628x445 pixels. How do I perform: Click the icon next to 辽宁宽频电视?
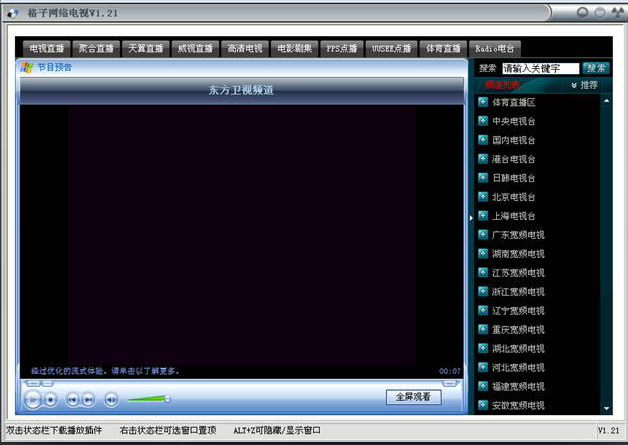pos(483,310)
